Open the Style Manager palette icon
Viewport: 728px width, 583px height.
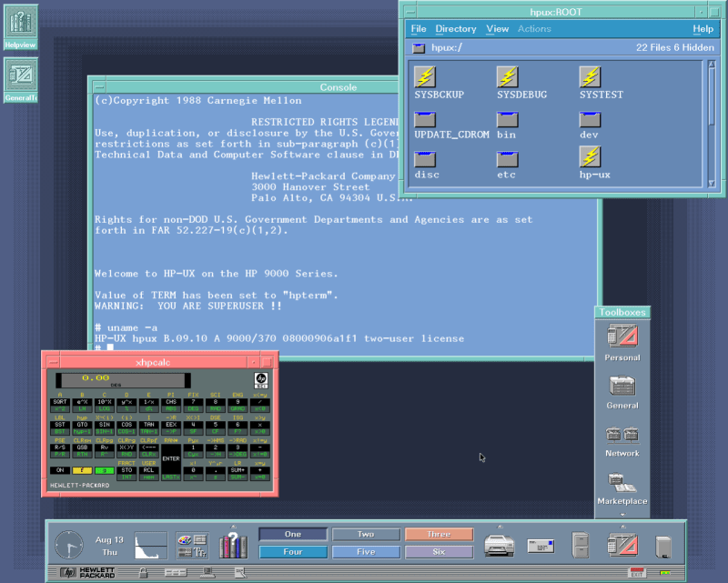click(192, 545)
